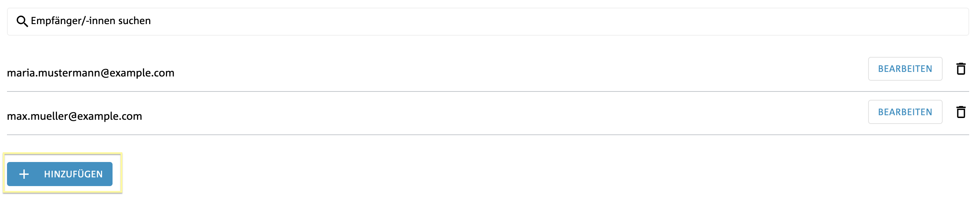980x199 pixels.
Task: Click inside the recipient search box
Action: click(488, 22)
